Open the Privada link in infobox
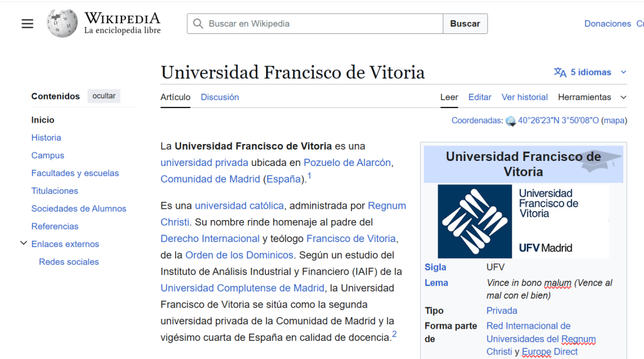 [x=501, y=311]
